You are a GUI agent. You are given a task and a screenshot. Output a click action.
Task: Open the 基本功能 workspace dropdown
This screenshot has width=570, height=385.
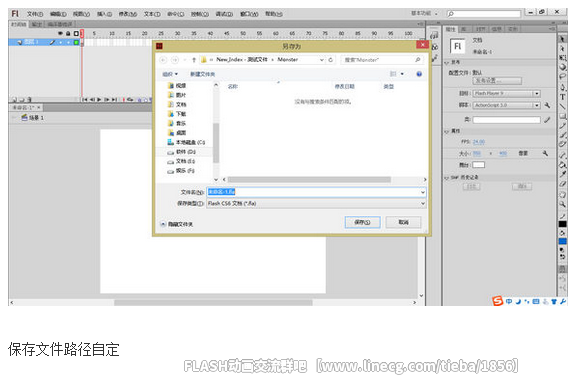tap(424, 13)
